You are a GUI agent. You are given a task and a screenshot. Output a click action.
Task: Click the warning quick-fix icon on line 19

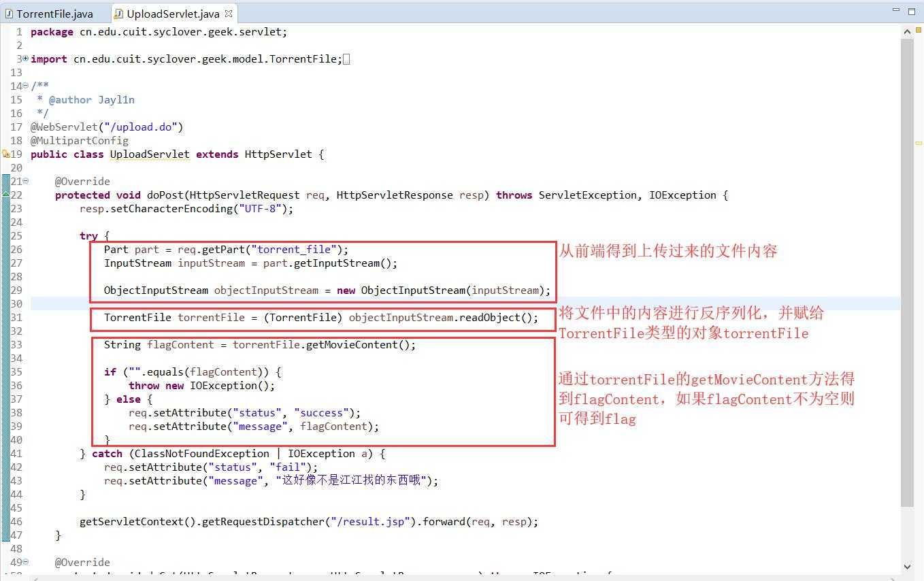[5, 154]
